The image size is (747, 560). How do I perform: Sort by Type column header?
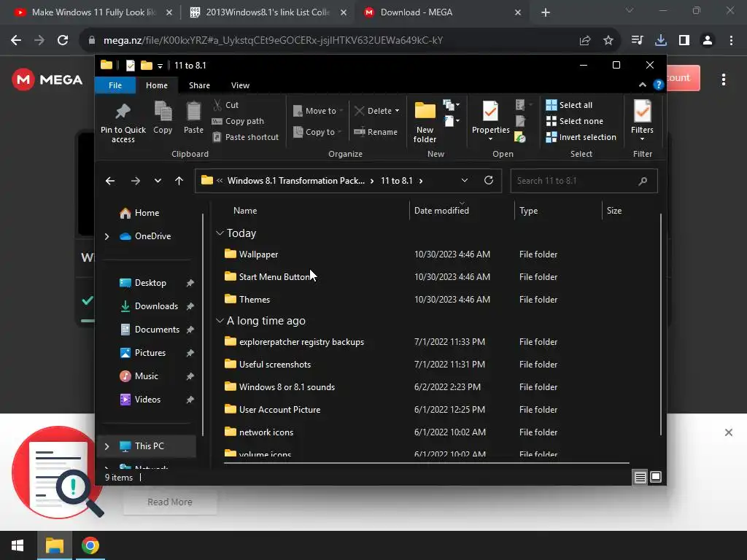click(x=528, y=211)
